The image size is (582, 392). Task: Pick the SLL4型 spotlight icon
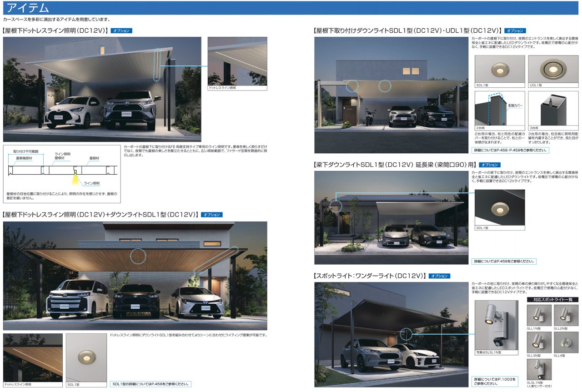pos(566,342)
